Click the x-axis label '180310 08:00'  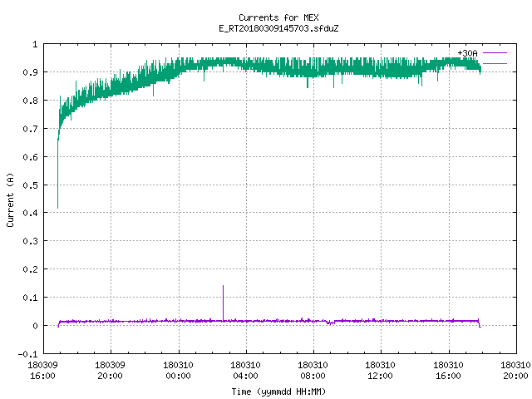313,371
